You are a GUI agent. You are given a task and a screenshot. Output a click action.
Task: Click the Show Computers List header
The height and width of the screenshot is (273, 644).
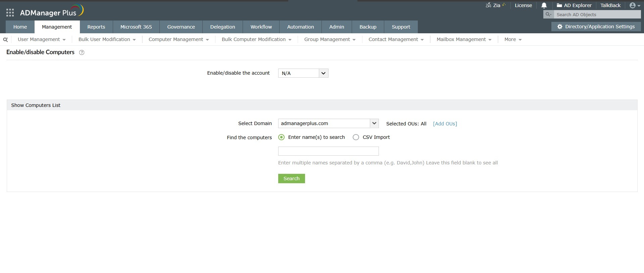tap(322, 105)
